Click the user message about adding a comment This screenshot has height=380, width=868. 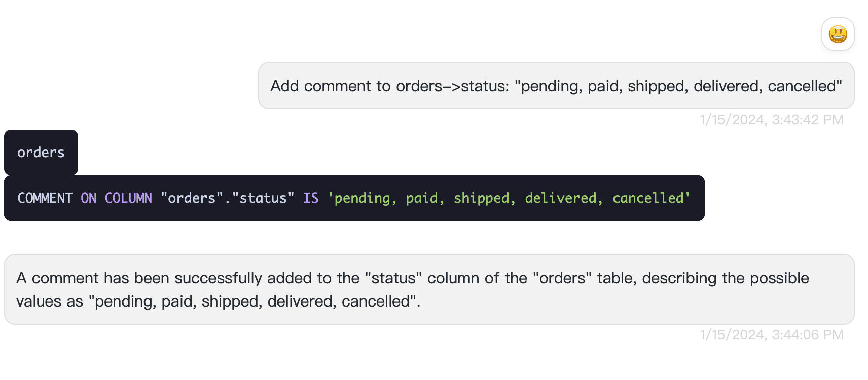coord(556,86)
